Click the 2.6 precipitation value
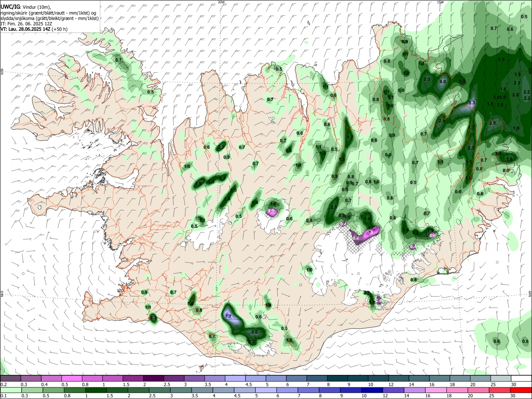This screenshot has height=399, width=532. pyautogui.click(x=493, y=123)
